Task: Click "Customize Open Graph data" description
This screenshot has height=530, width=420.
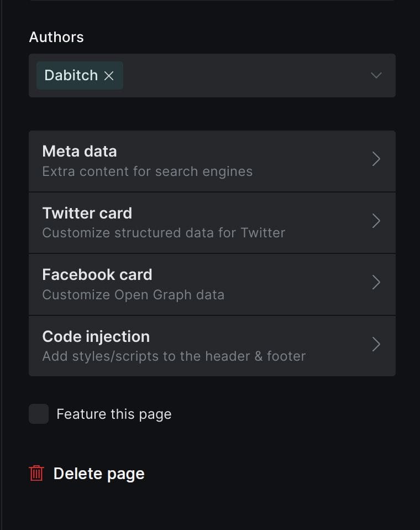Action: point(133,295)
